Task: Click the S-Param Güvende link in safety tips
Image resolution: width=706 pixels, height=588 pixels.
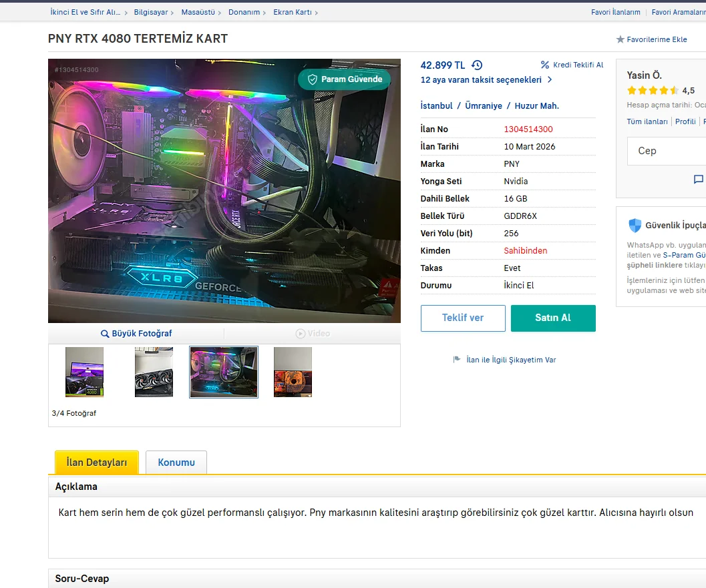Action: (684, 255)
